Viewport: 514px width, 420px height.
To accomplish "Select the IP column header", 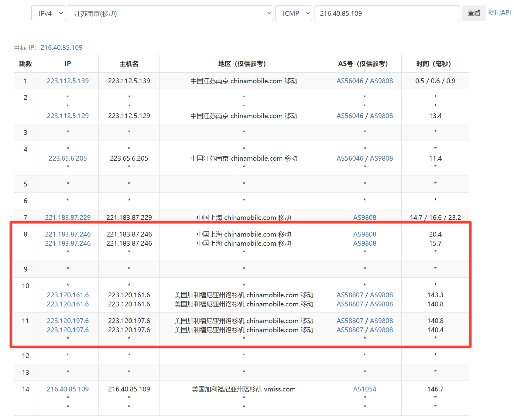I will click(68, 64).
